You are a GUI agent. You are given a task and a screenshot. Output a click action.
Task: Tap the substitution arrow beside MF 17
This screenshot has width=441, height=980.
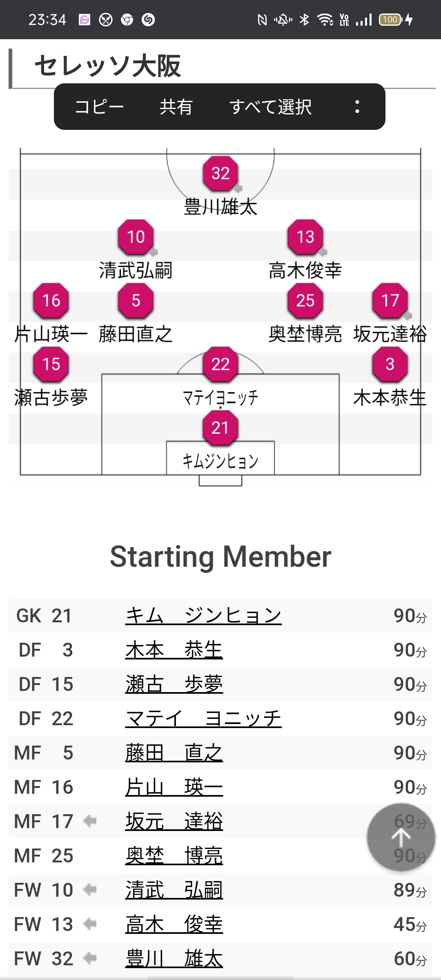click(x=90, y=821)
